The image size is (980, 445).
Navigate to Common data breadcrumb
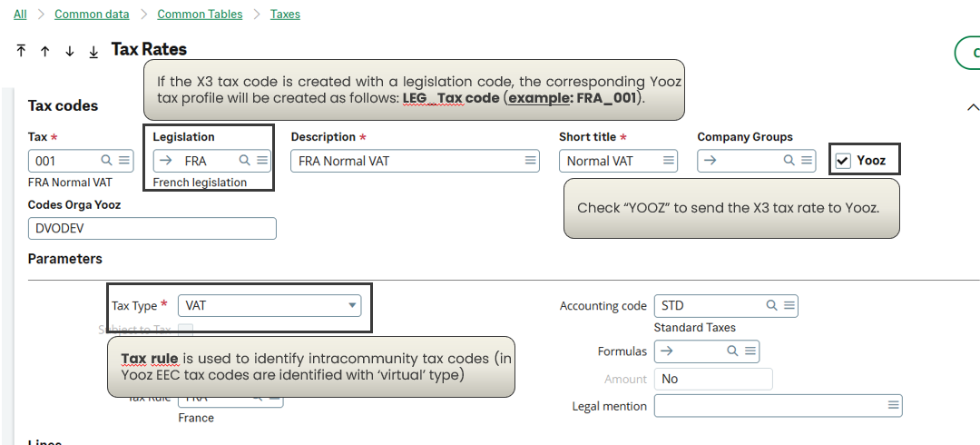92,14
